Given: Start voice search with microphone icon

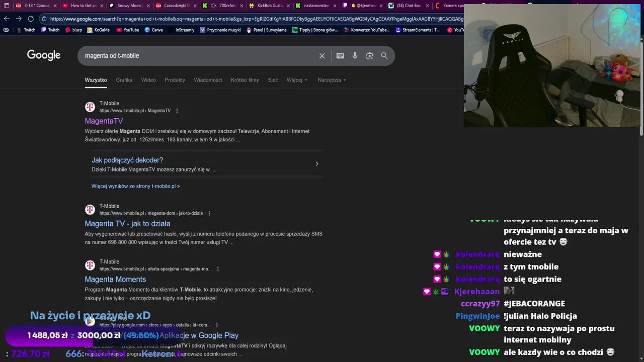Looking at the screenshot, I should (355, 56).
